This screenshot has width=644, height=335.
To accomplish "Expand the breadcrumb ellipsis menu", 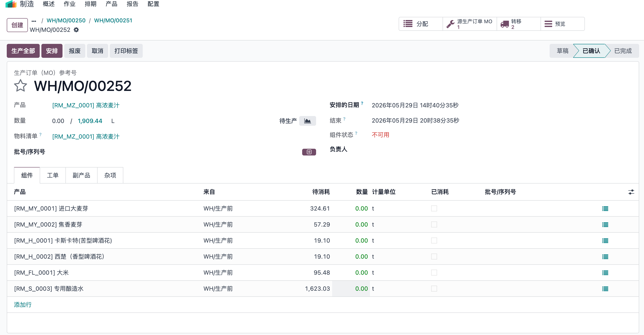I will tap(34, 21).
